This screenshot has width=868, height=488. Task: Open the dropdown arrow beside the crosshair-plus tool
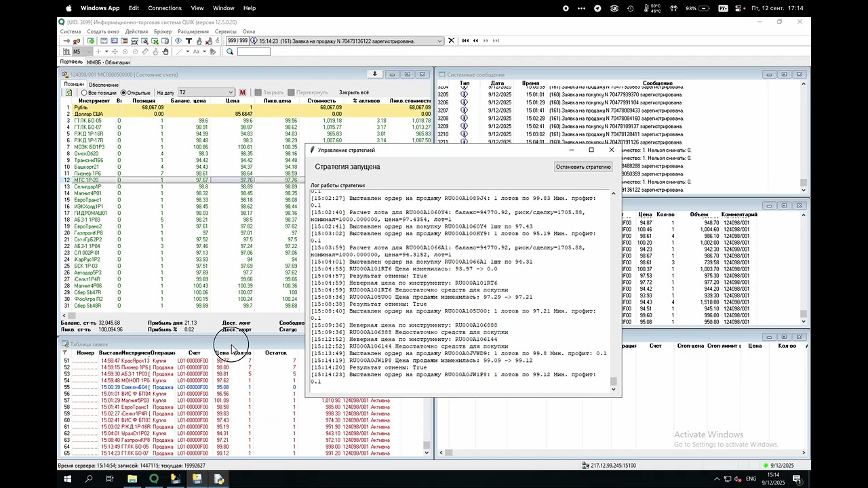pyautogui.click(x=107, y=52)
